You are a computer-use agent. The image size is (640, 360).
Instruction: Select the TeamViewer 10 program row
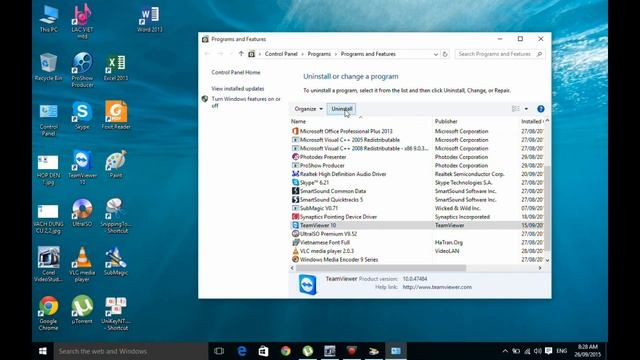tap(416, 225)
